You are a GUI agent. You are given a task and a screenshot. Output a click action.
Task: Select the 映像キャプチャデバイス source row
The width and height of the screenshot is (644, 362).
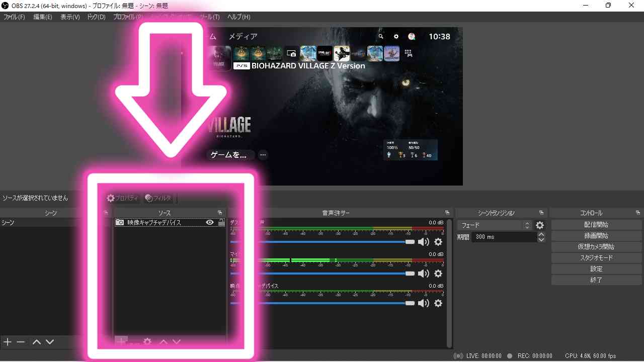pyautogui.click(x=170, y=222)
